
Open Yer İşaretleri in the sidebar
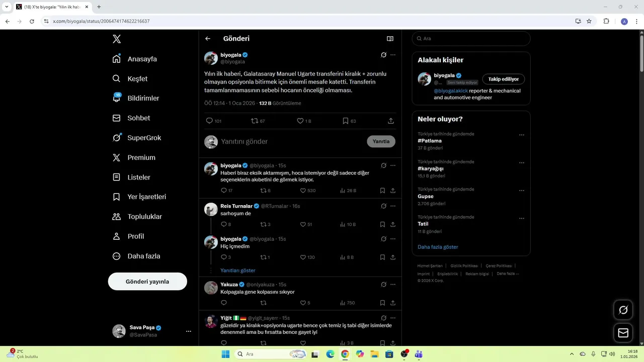click(139, 197)
